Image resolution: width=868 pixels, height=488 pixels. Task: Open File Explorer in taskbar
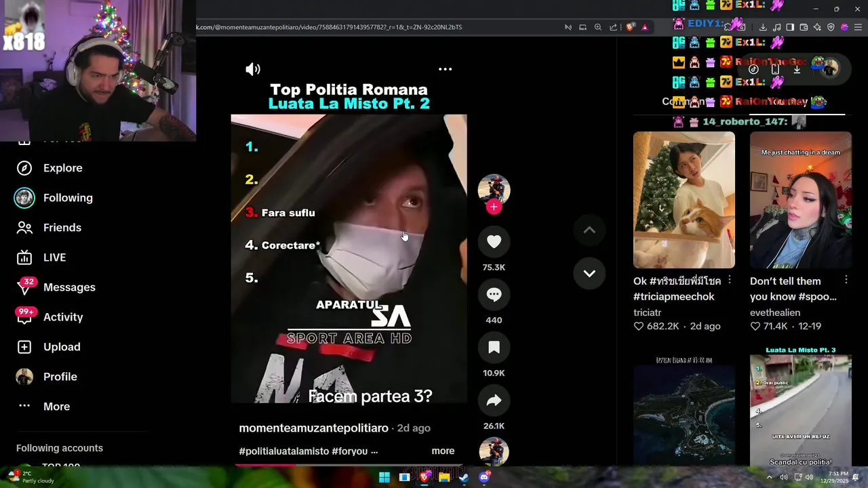[x=444, y=477]
